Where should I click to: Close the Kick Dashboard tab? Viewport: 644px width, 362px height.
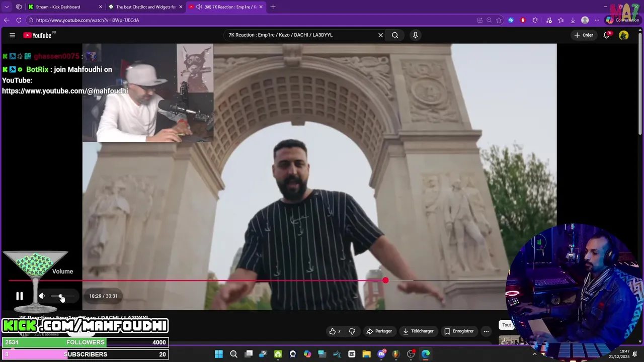coord(100,7)
